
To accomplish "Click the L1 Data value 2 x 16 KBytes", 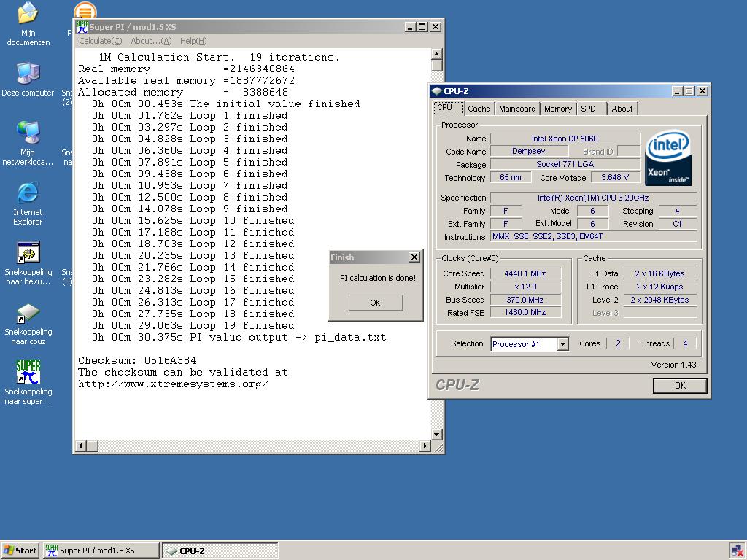I will click(659, 273).
